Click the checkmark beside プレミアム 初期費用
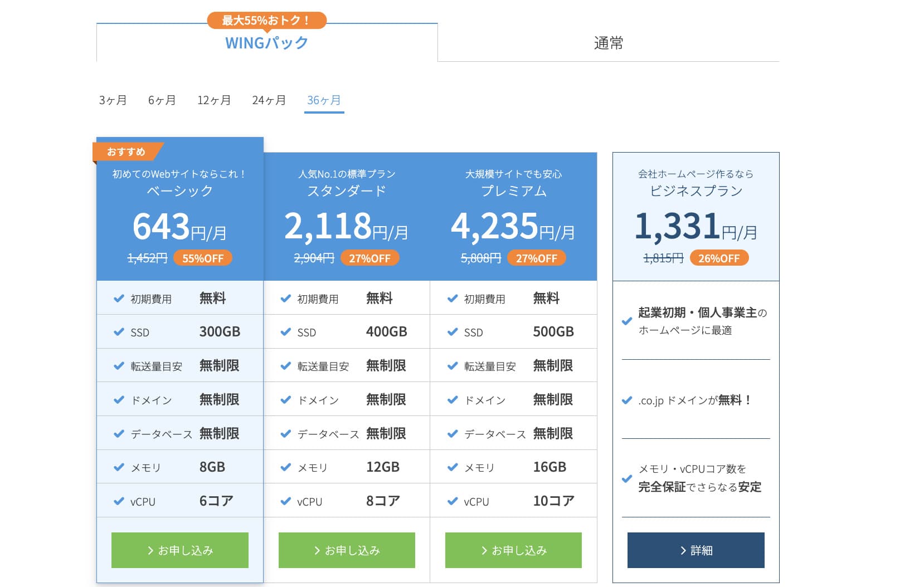 (453, 299)
